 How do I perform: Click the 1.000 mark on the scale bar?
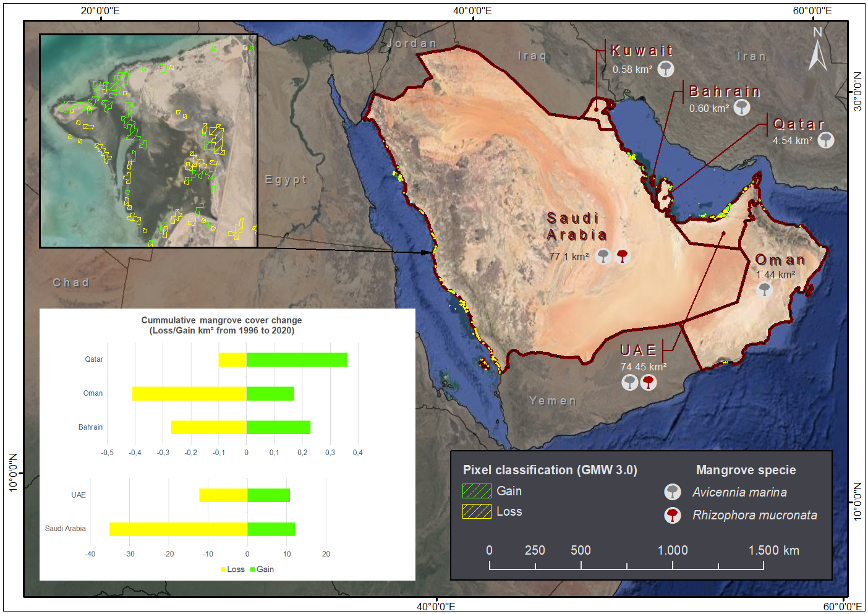pos(673,550)
